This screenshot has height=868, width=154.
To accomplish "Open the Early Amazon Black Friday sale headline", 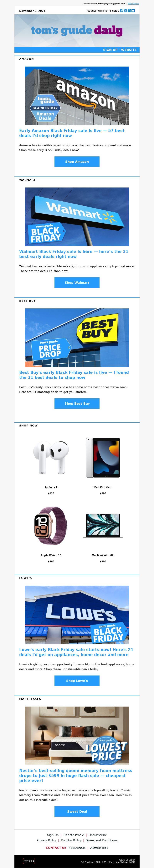I will click(72, 133).
